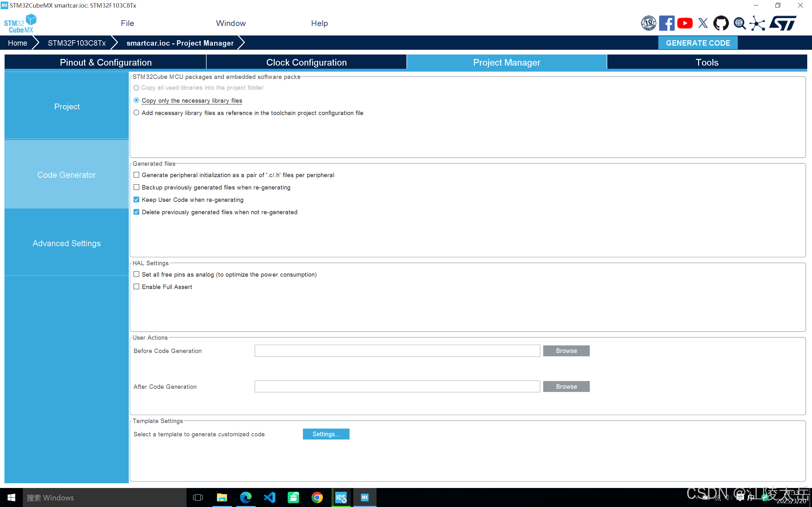Switch to Clock Configuration tab
The height and width of the screenshot is (507, 812).
pyautogui.click(x=306, y=62)
